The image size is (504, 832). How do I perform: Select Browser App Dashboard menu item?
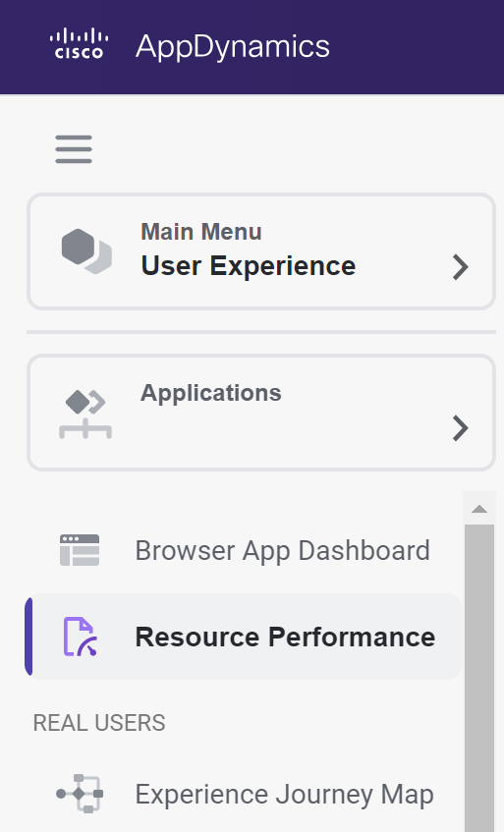click(245, 550)
